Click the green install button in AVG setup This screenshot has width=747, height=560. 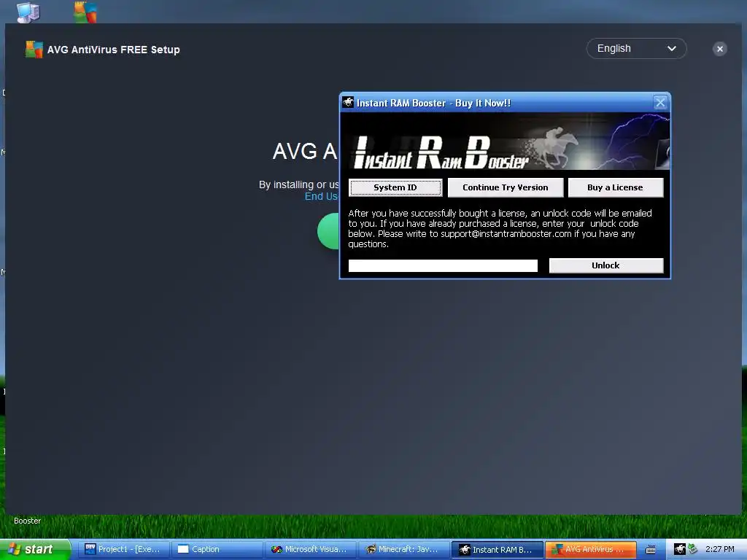329,231
